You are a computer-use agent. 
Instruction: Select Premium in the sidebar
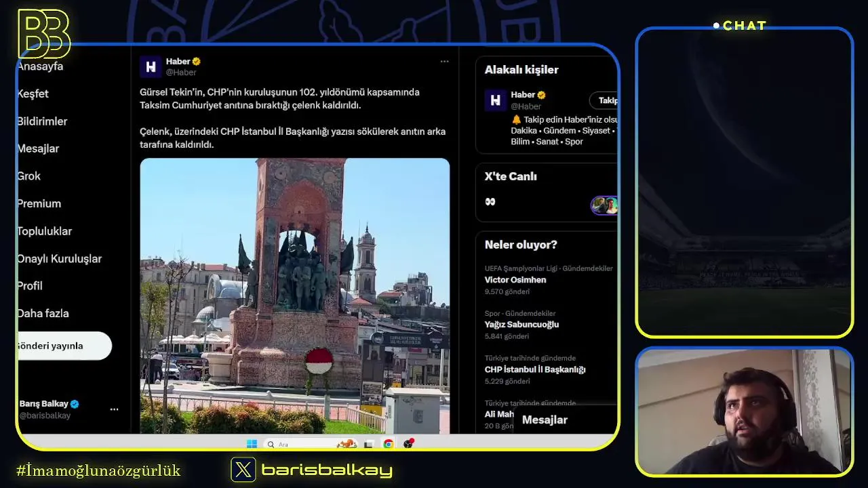[x=39, y=203]
